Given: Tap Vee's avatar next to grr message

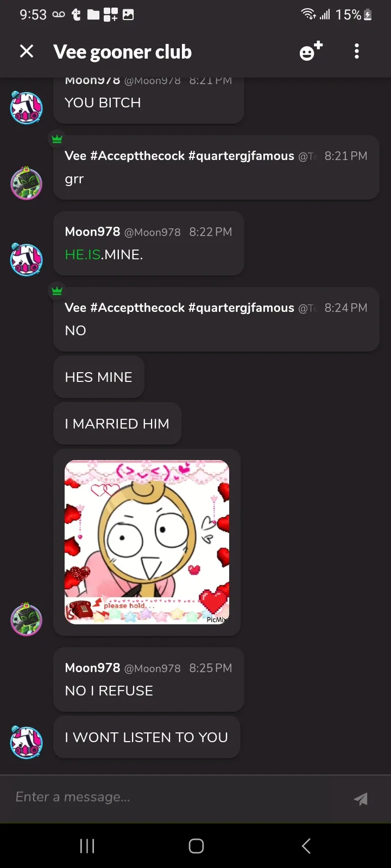Looking at the screenshot, I should [x=27, y=183].
